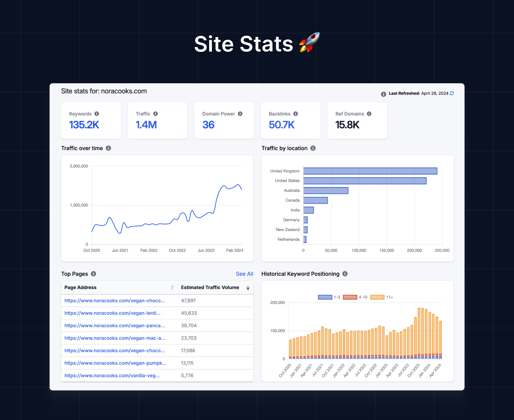
Task: Click the Australia traffic bar
Action: point(326,191)
